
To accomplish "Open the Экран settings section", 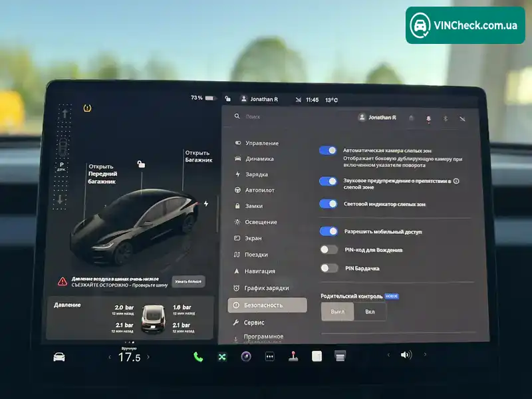I will tap(247, 238).
